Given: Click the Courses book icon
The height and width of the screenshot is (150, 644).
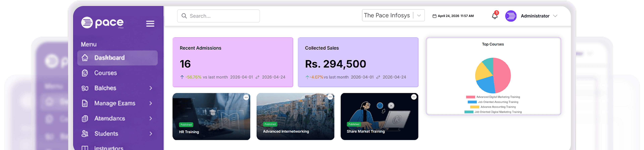Looking at the screenshot, I should tap(85, 73).
